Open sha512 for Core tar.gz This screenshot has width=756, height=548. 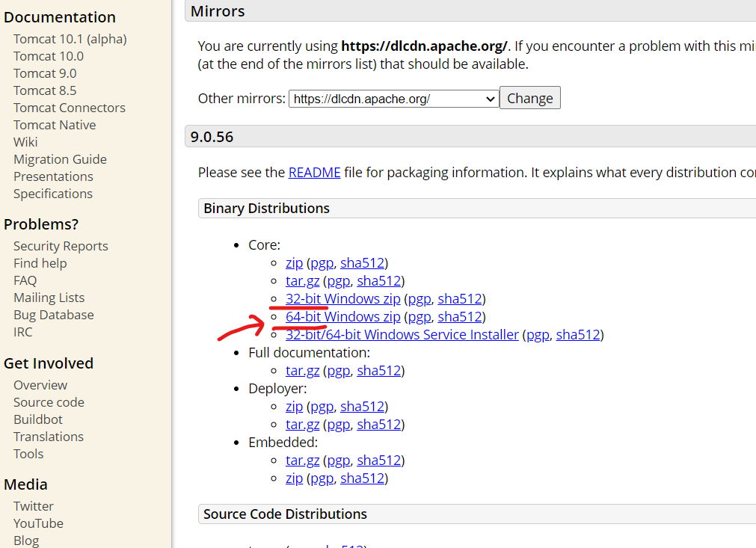pos(379,281)
